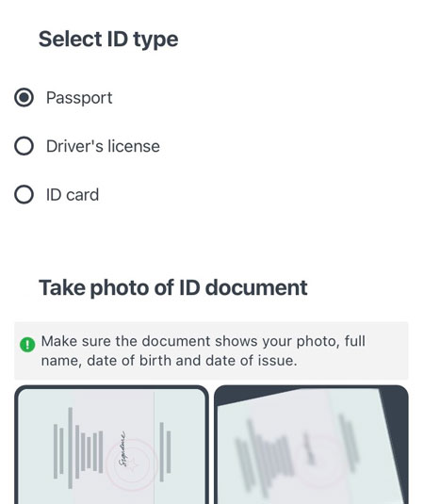This screenshot has width=424, height=504.
Task: Click the pink circular stamp on the clear sample
Action: click(x=131, y=464)
